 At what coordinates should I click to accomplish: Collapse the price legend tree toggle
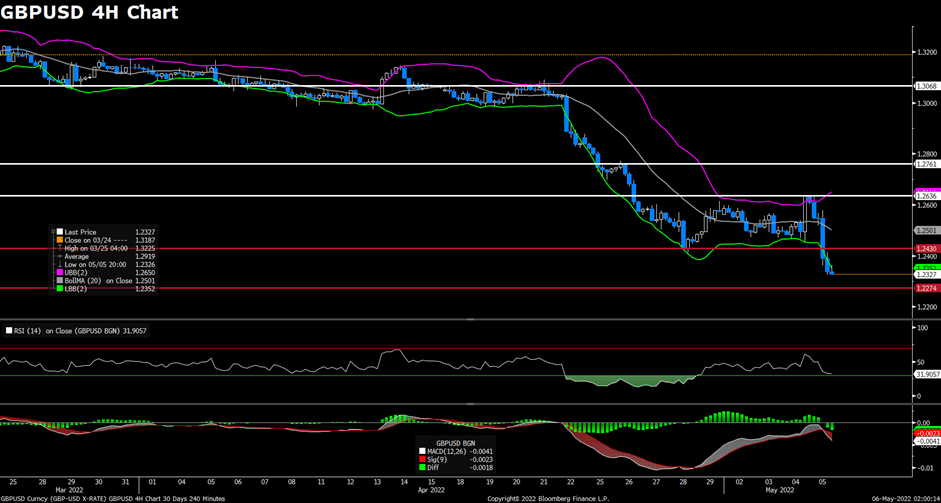pos(53,231)
